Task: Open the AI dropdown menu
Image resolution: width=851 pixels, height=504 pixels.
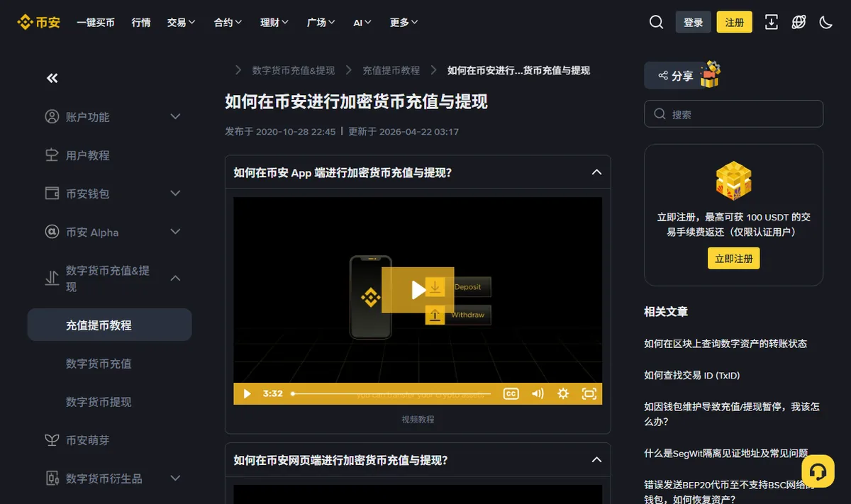Action: 362,22
